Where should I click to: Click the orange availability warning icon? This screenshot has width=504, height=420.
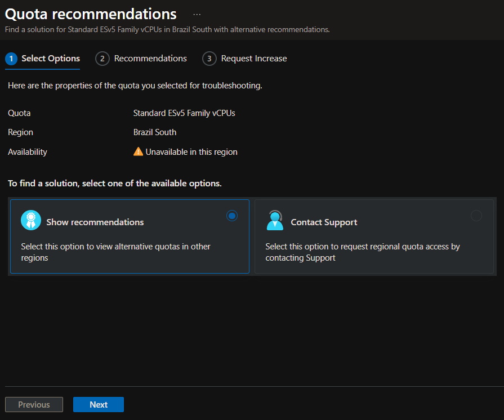pyautogui.click(x=138, y=151)
